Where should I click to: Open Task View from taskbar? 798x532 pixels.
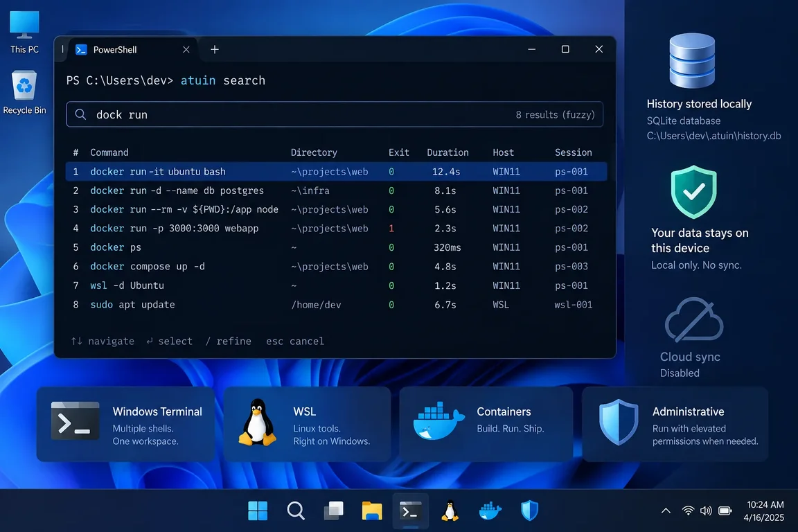click(334, 511)
